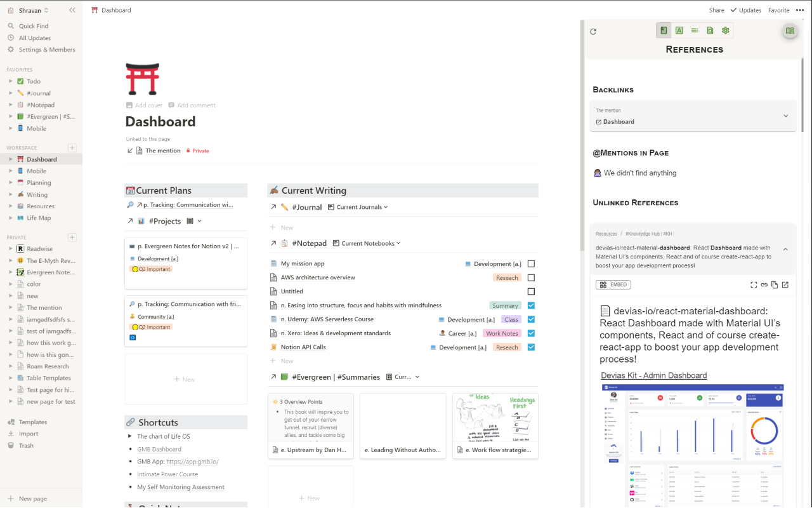Select the bookmark references tab icon
Viewport: 812px width, 508px height.
tap(664, 30)
